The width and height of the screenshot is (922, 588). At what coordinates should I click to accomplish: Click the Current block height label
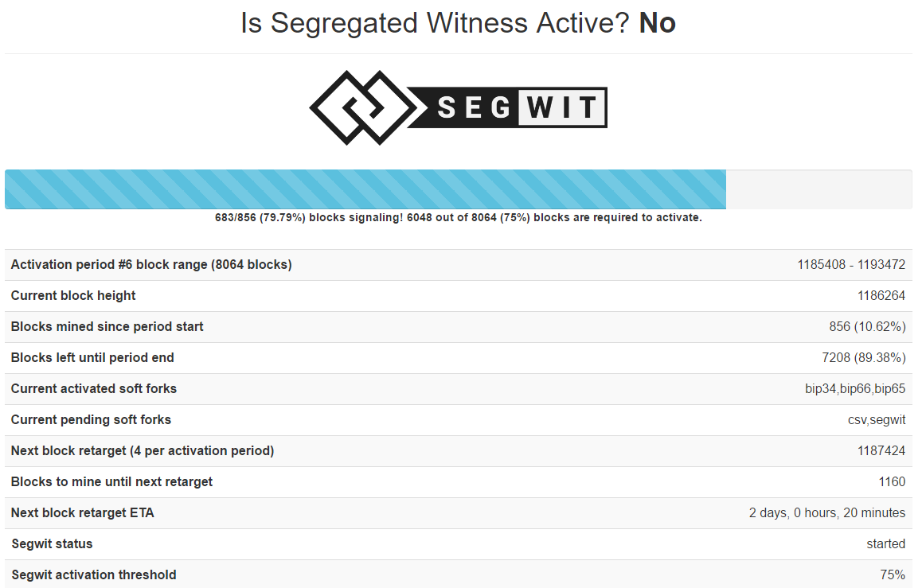73,296
